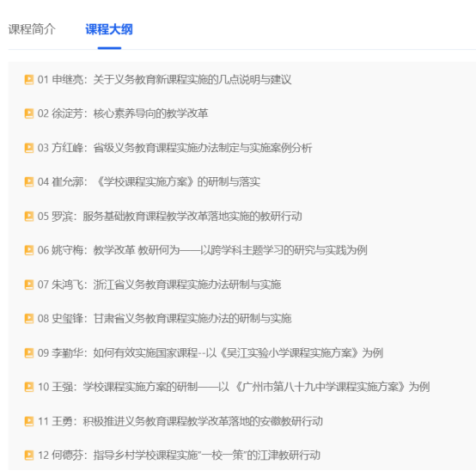
Task: Open lesson 02 核心素养导向的教学改革
Action: point(123,113)
